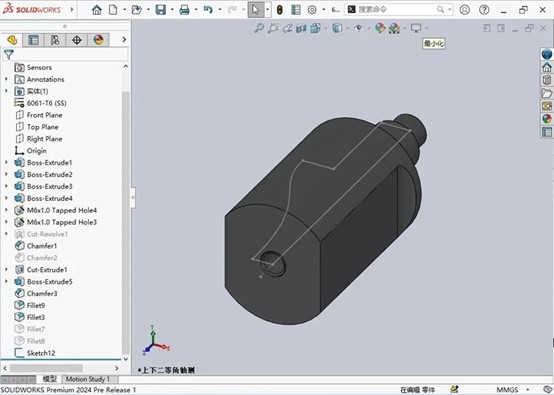The height and width of the screenshot is (395, 554).
Task: Open Design Library task pane icon
Action: [x=547, y=80]
